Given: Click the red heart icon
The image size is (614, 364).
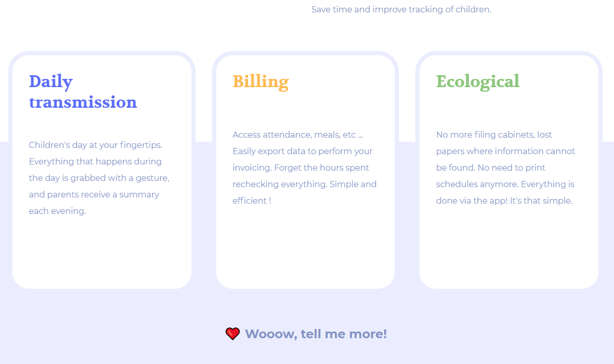Looking at the screenshot, I should 233,334.
